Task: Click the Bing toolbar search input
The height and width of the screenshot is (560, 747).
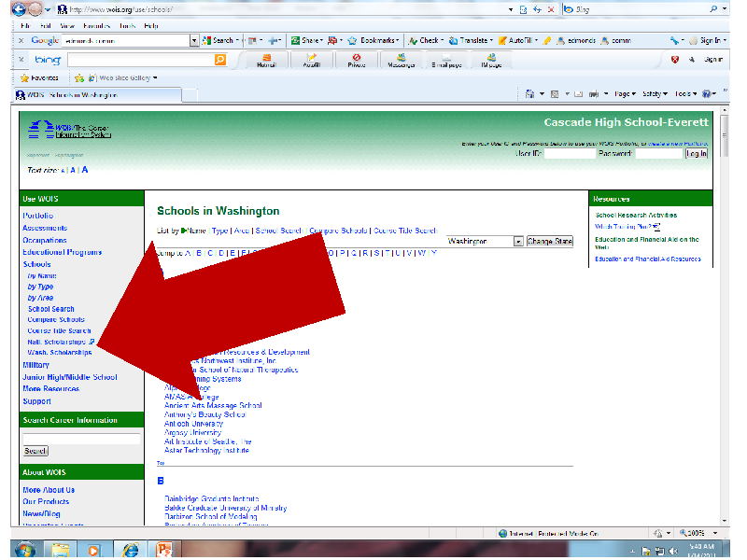Action: pyautogui.click(x=141, y=60)
